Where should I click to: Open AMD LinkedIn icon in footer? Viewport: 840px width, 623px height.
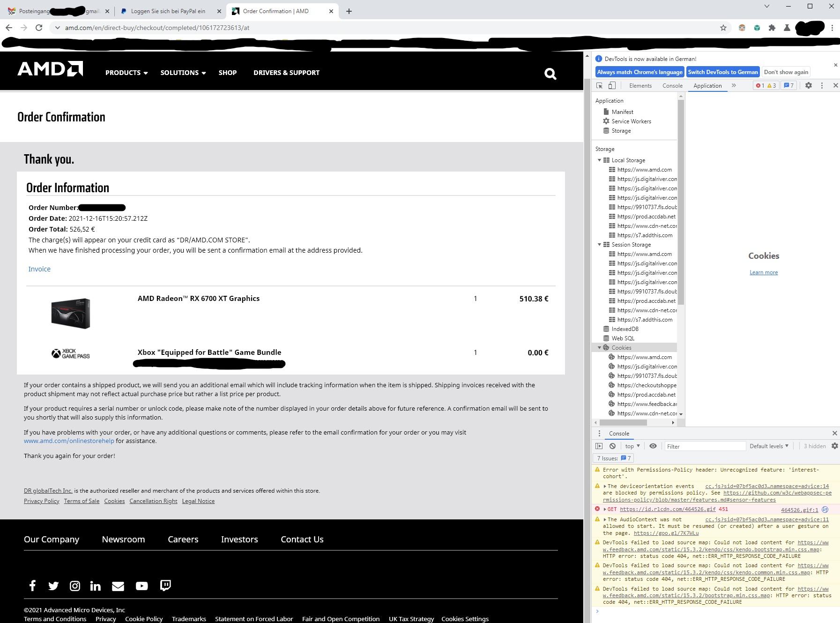(96, 586)
